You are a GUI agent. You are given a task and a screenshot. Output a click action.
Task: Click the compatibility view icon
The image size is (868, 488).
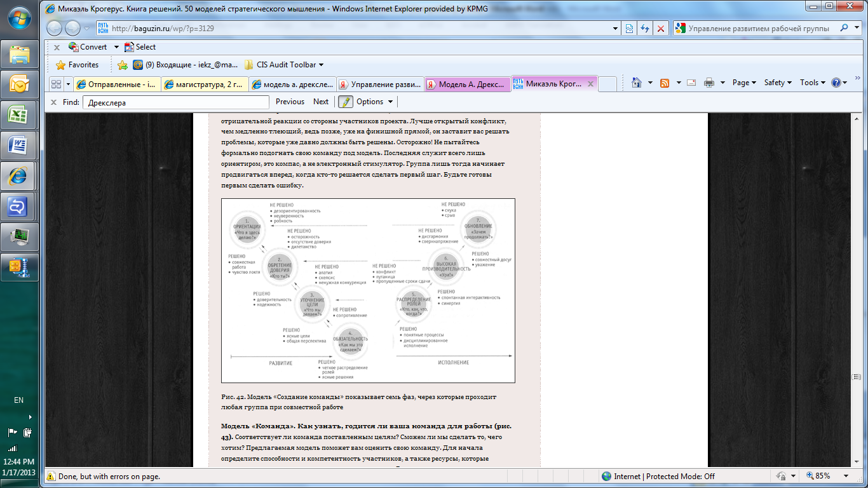point(629,28)
